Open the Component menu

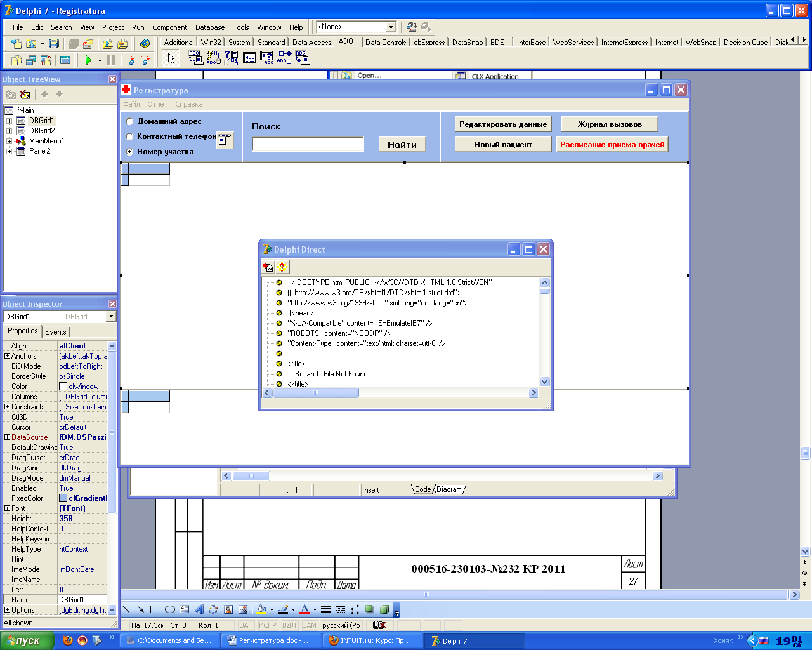coord(169,27)
